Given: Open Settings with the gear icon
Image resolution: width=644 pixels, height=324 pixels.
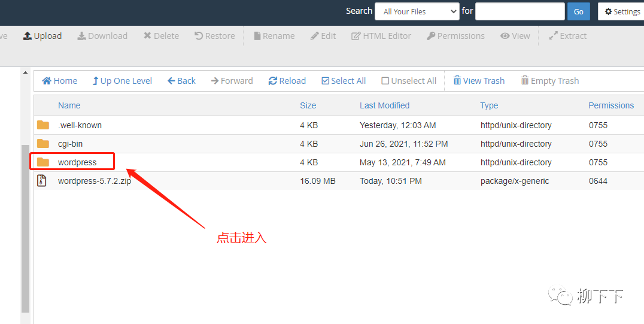Looking at the screenshot, I should click(609, 11).
